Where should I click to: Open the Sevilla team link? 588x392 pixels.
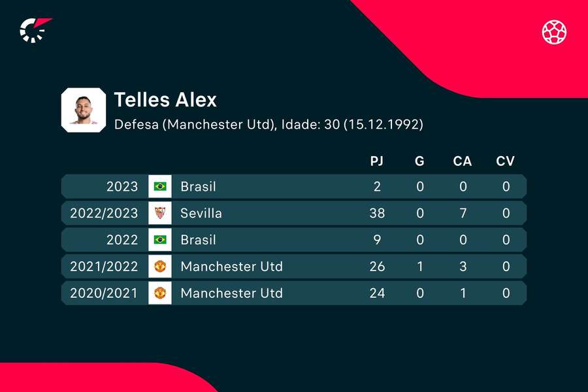tap(201, 213)
